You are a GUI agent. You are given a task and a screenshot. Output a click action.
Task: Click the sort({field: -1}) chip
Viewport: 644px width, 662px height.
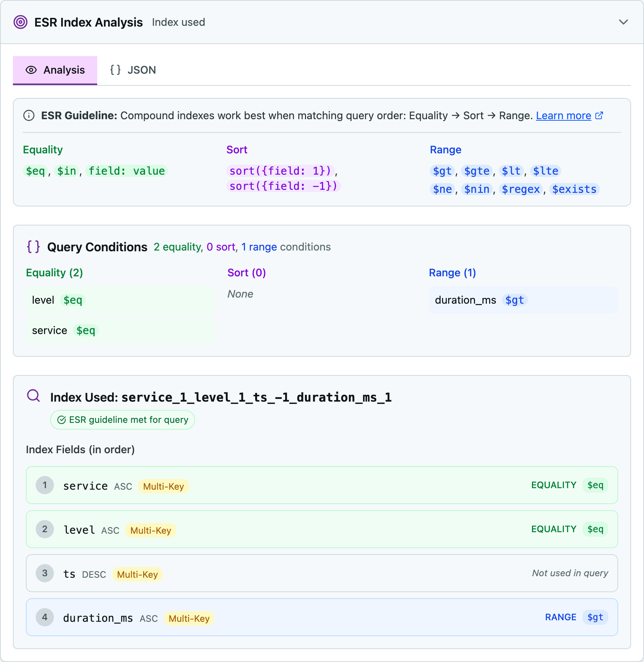[284, 186]
